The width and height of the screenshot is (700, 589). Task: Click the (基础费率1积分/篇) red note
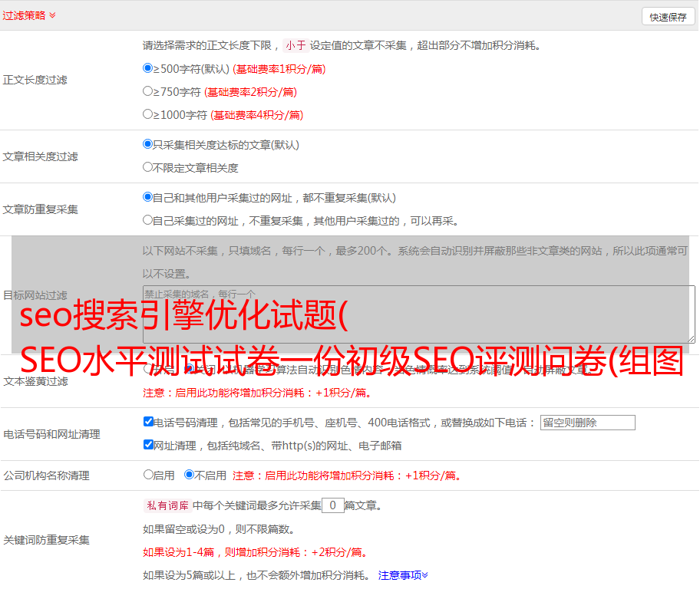[279, 69]
